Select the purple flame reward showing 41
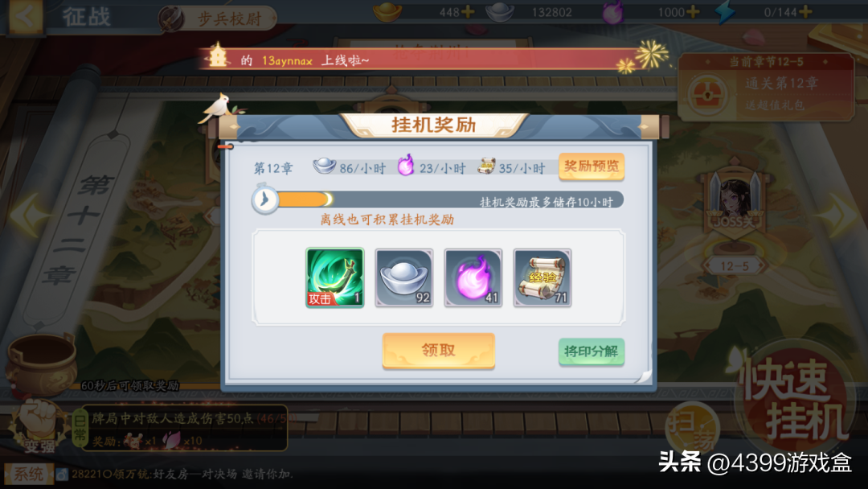 473,277
